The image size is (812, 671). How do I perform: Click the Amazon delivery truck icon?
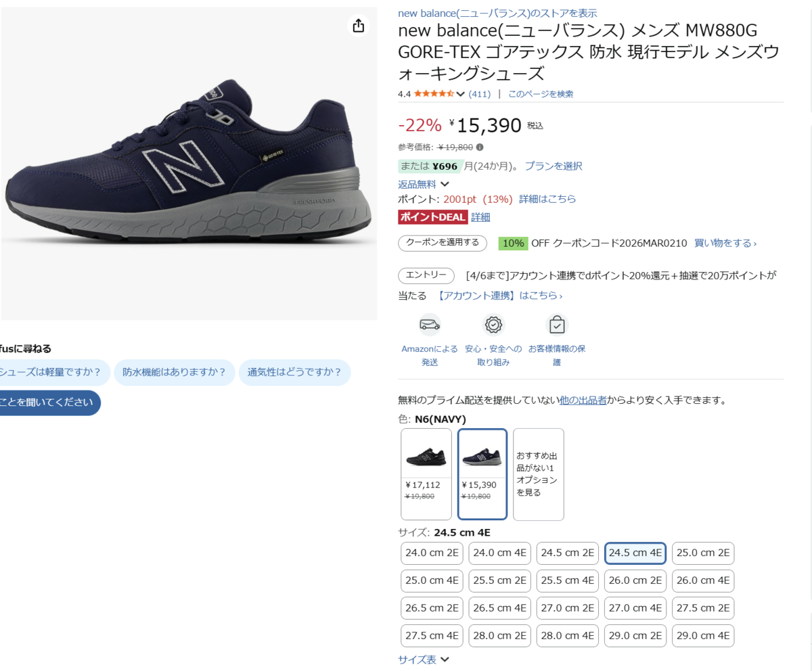point(430,325)
